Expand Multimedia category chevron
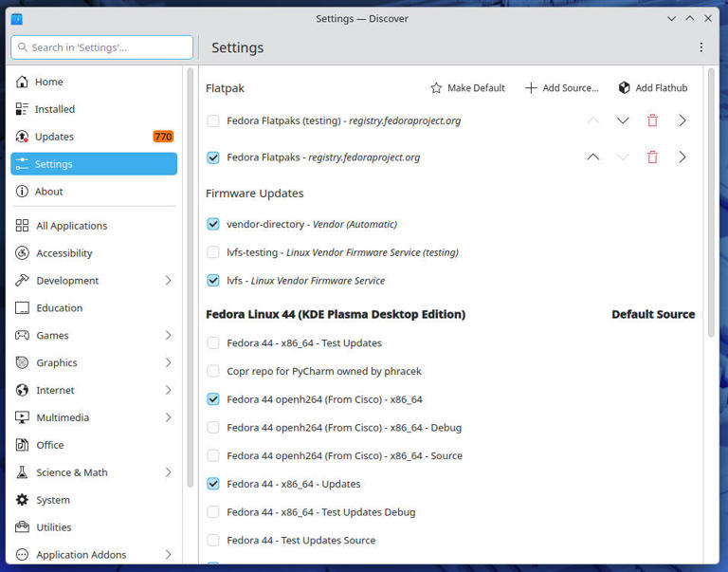Screen dimensions: 728x572 coord(168,417)
